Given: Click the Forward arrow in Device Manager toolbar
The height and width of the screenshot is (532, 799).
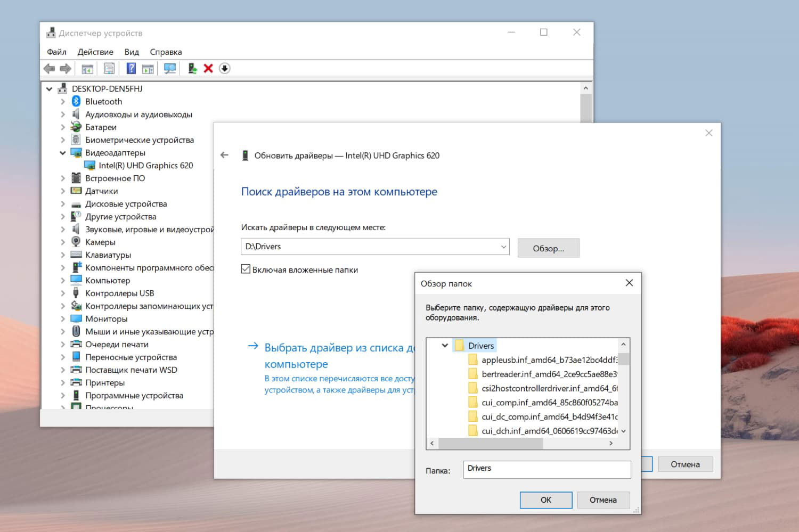Looking at the screenshot, I should 66,69.
